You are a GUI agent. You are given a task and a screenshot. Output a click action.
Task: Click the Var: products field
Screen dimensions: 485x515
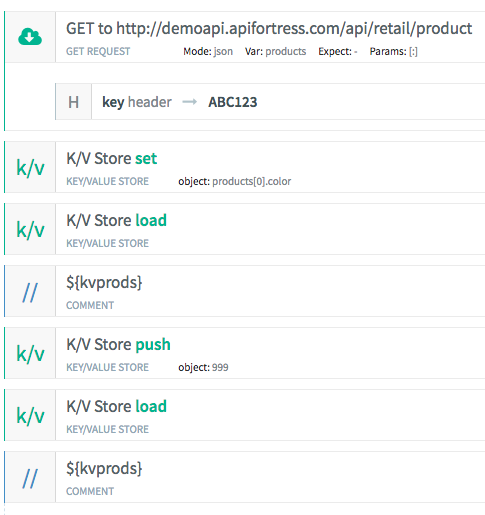275,51
